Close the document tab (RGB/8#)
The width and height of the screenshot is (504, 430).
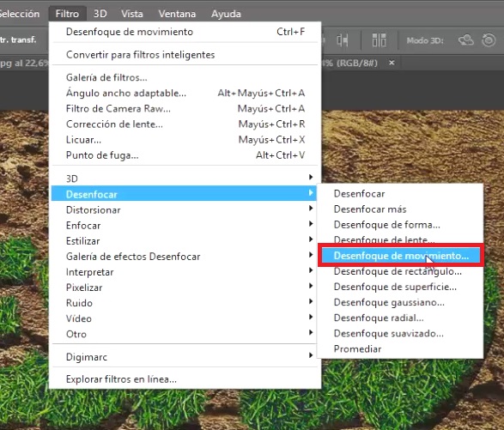[392, 63]
